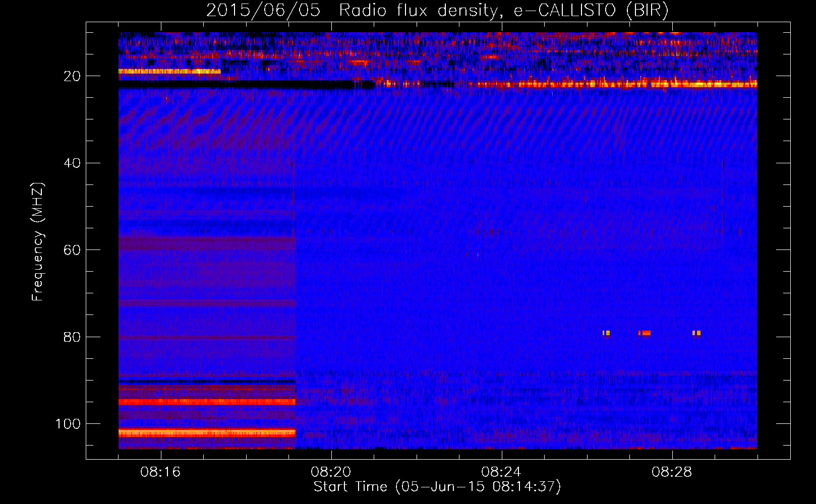Click the "60" frequency tick label

72,250
